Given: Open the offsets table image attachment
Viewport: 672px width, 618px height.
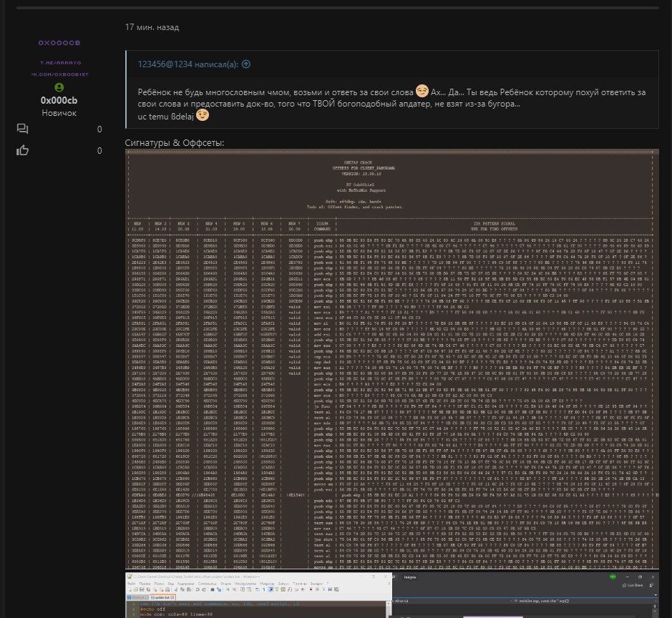Looking at the screenshot, I should tap(391, 359).
